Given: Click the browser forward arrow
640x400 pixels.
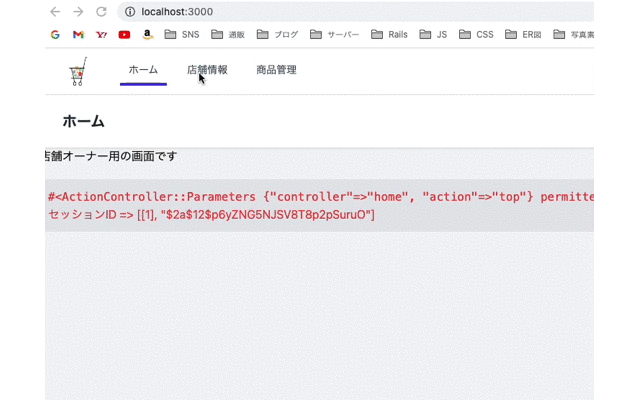Looking at the screenshot, I should coord(78,12).
